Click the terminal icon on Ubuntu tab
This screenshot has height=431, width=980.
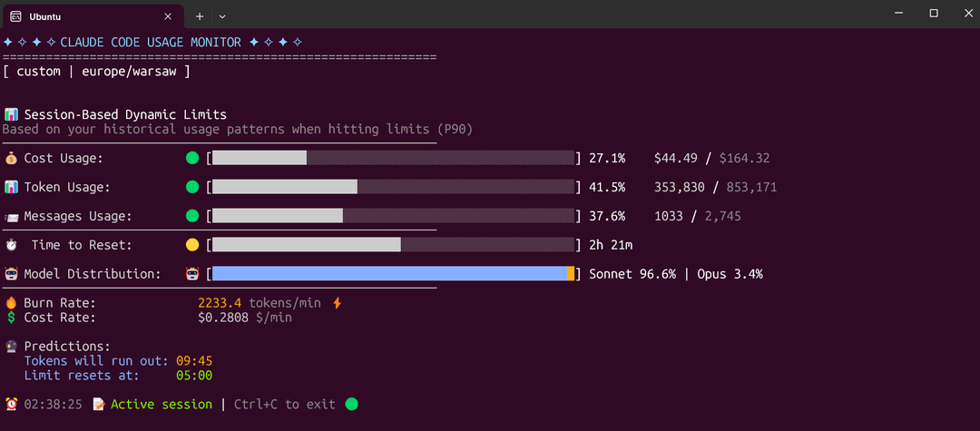coord(16,16)
